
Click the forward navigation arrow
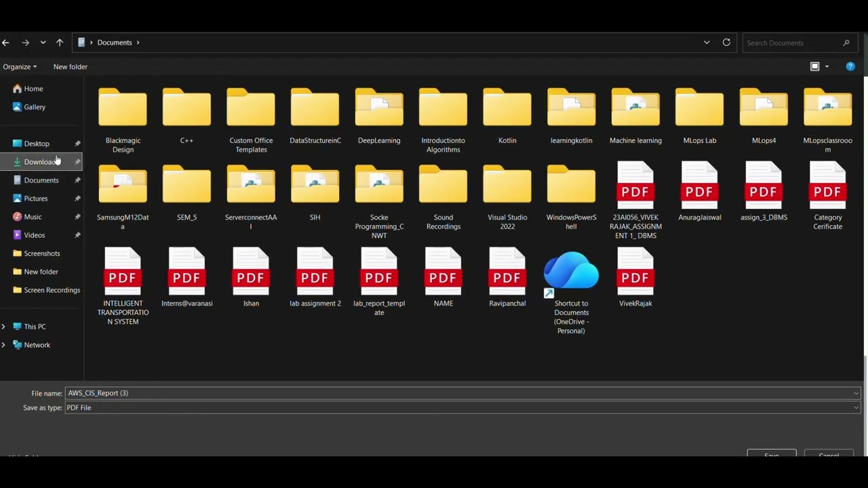click(25, 43)
